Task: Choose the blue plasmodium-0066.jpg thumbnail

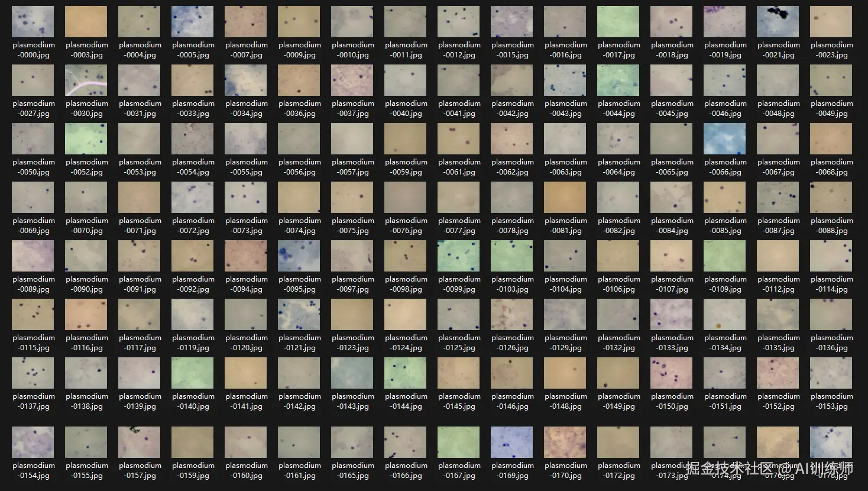Action: click(725, 139)
